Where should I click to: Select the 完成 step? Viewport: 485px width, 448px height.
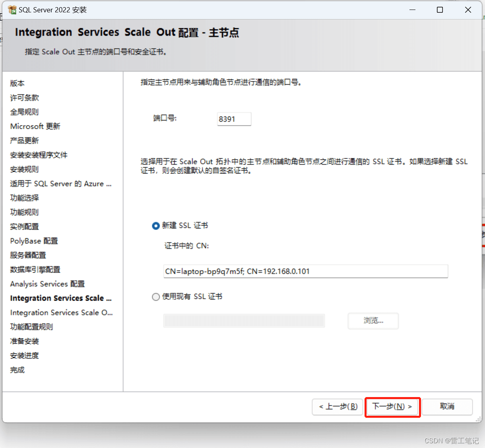[17, 370]
